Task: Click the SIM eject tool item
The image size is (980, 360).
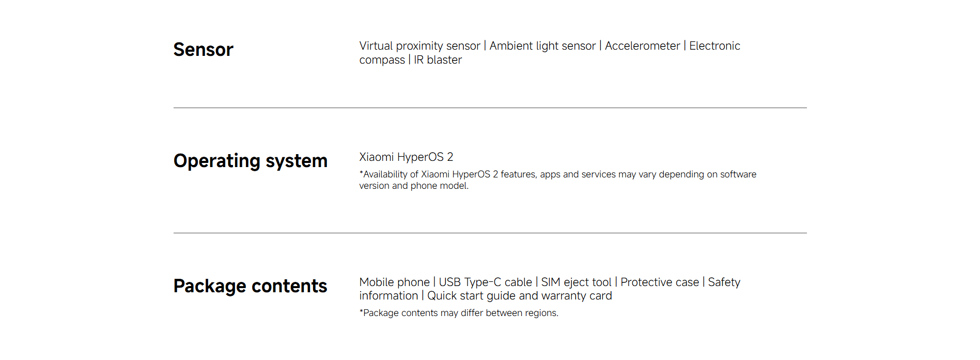Action: coord(576,282)
